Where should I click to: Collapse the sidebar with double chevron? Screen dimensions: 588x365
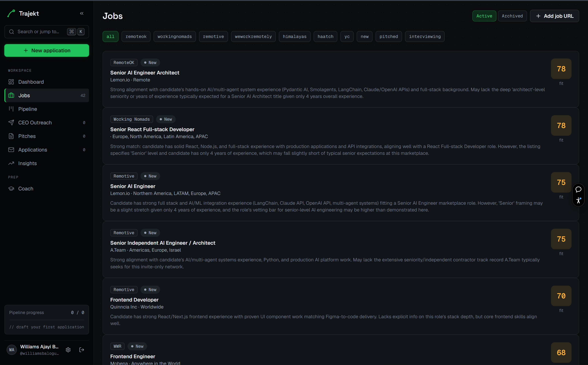(x=82, y=14)
